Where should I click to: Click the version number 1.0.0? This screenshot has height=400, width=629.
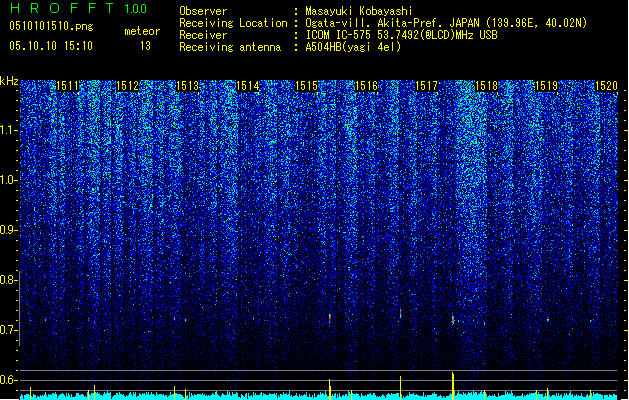tap(136, 9)
